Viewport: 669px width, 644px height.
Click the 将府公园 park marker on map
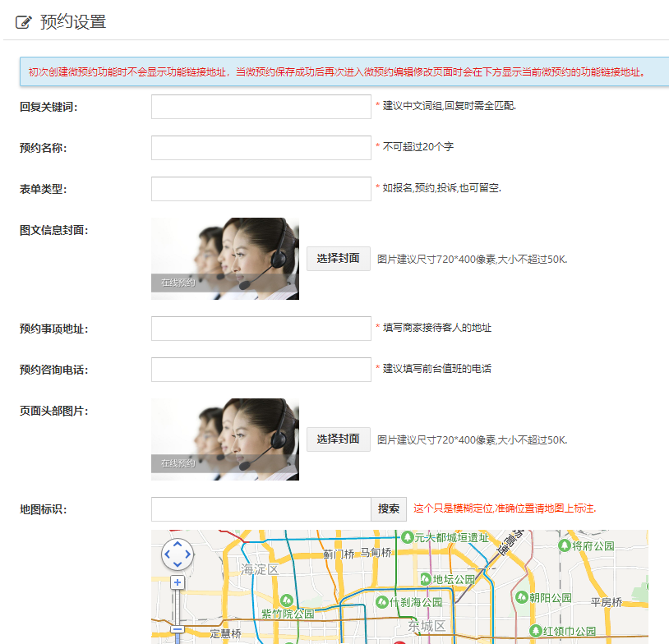564,545
